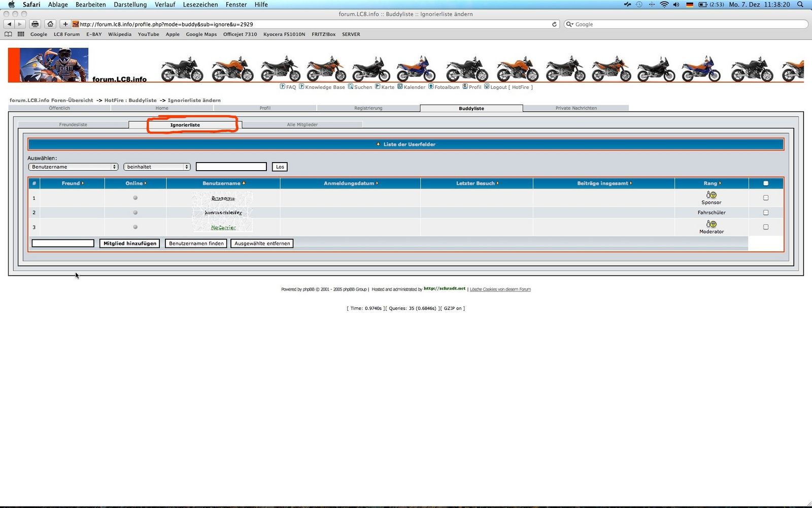This screenshot has width=812, height=508.
Task: Click the 'Mitglied hinzufügen' button
Action: (x=130, y=243)
